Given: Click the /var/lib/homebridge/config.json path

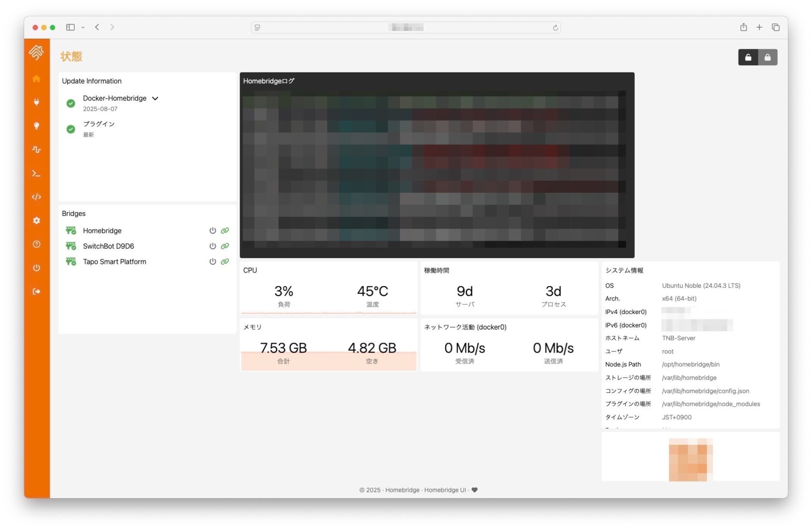Looking at the screenshot, I should (x=706, y=391).
